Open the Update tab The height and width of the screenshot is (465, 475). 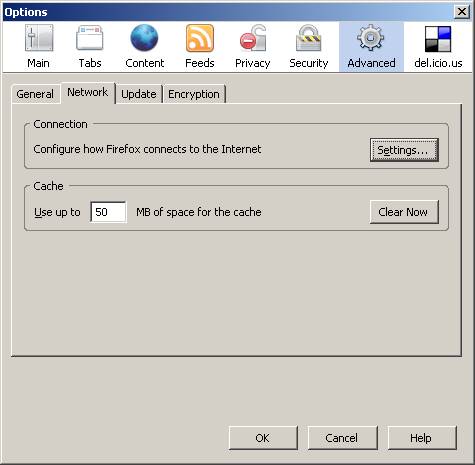[139, 94]
